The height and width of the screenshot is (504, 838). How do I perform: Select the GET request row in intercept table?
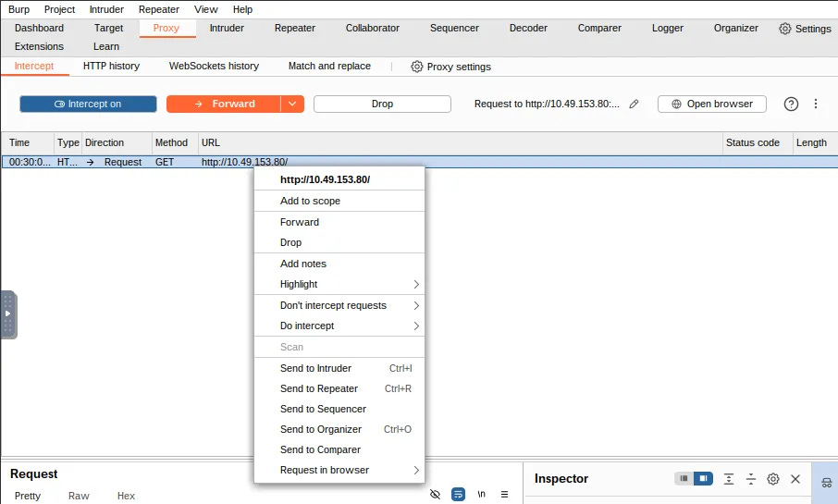[420, 162]
